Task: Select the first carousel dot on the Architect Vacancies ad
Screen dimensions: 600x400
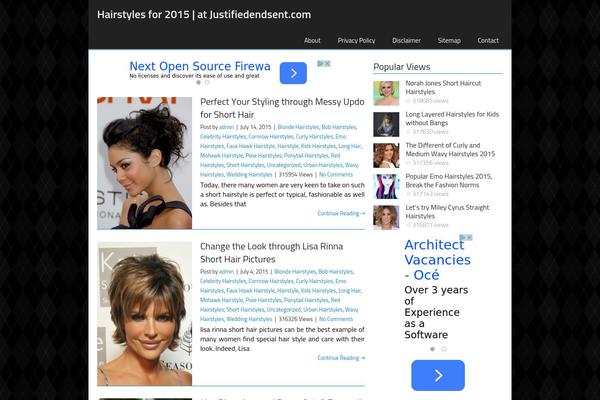Action: (432, 349)
